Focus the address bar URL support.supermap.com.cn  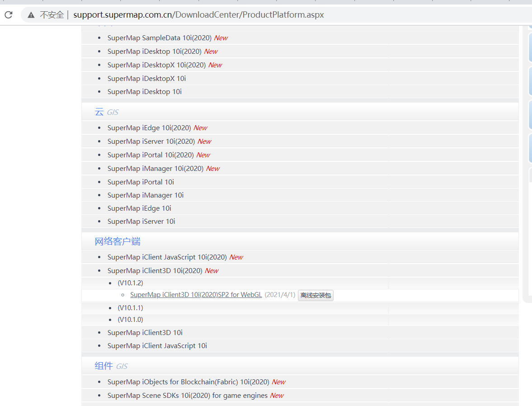click(198, 14)
